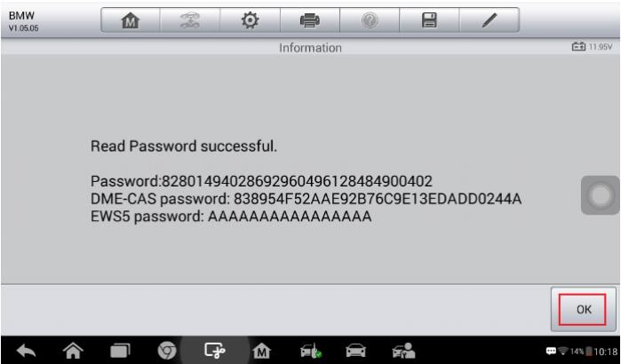This screenshot has width=621, height=364.
Task: Confirm the password dialog with OK
Action: click(583, 309)
